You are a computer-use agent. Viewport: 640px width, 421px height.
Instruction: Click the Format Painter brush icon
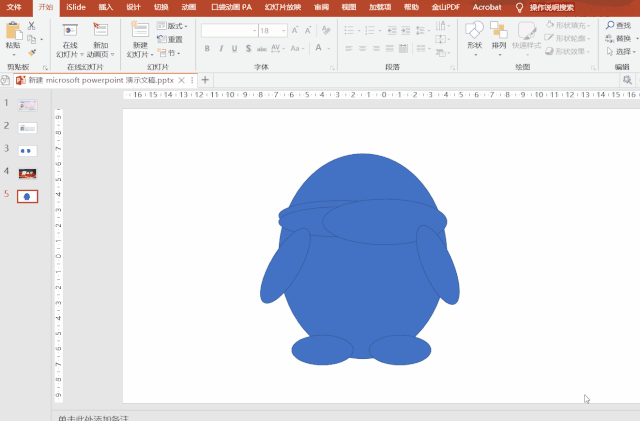point(32,53)
